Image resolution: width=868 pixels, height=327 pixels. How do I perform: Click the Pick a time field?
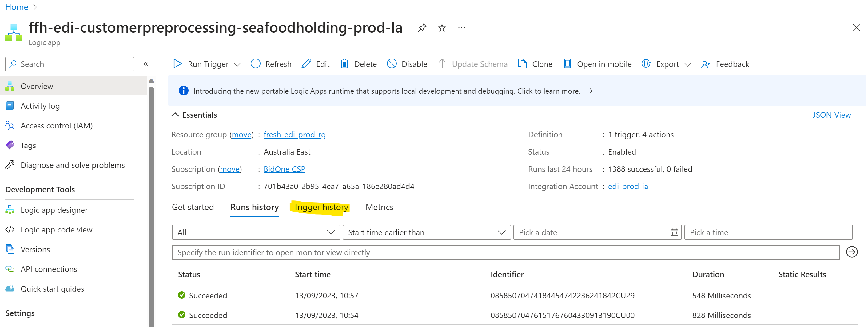coord(768,232)
